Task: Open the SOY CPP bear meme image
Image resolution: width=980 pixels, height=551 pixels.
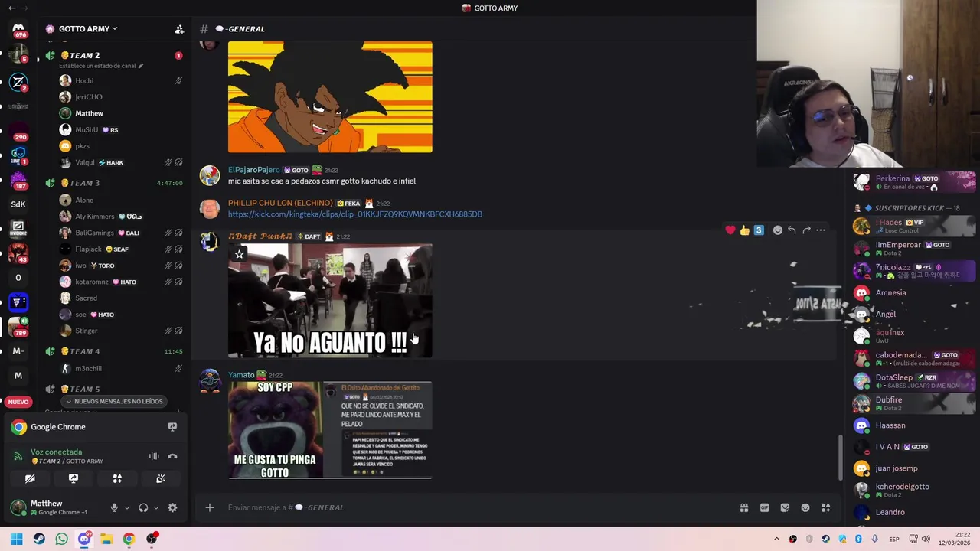Action: [x=275, y=430]
